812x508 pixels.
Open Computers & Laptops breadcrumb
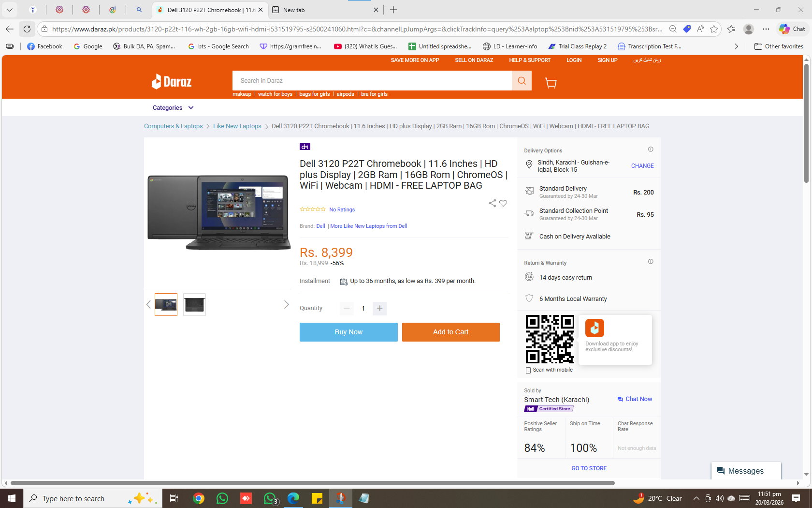coord(174,126)
